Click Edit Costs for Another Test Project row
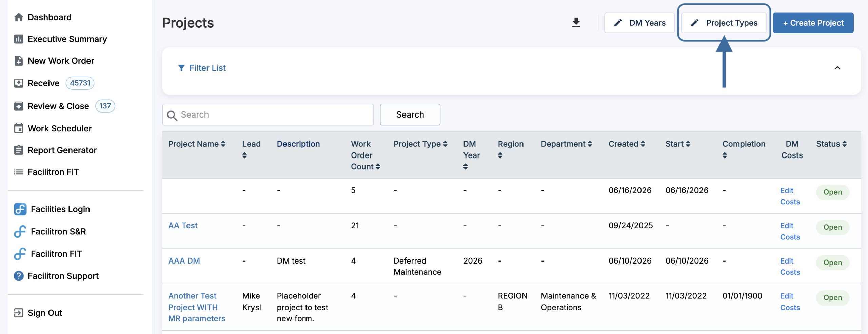868x334 pixels. (x=790, y=302)
